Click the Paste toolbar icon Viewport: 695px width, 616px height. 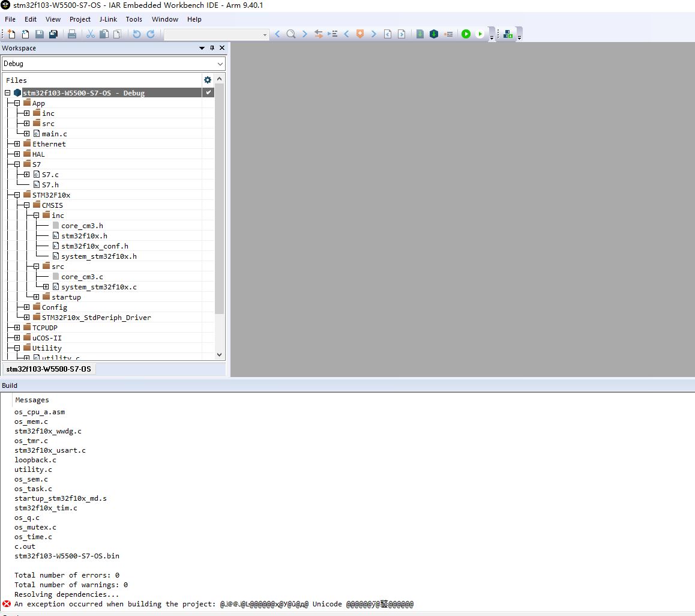[x=118, y=34]
